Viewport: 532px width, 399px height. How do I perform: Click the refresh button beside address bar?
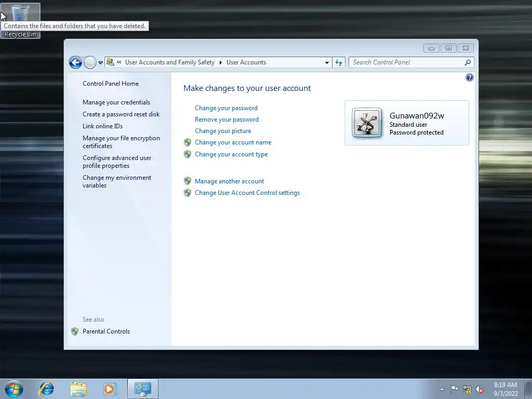coord(339,62)
